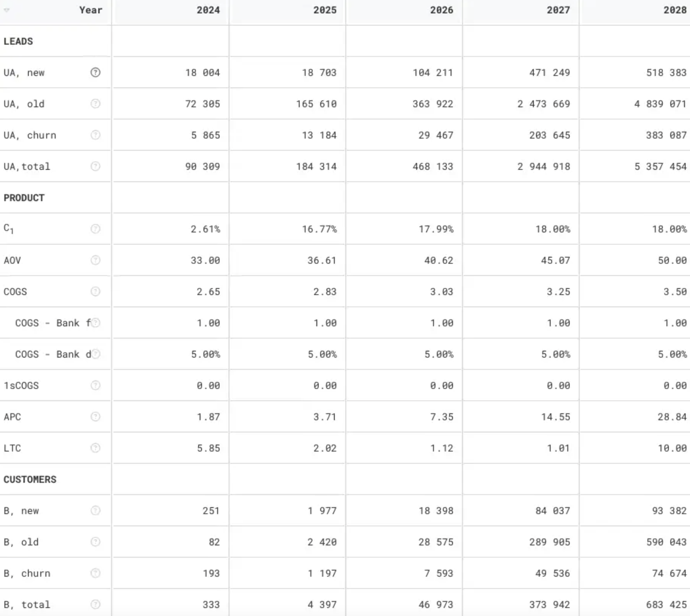This screenshot has width=690, height=616.
Task: Select the CUSTOMERS section heading
Action: [30, 479]
